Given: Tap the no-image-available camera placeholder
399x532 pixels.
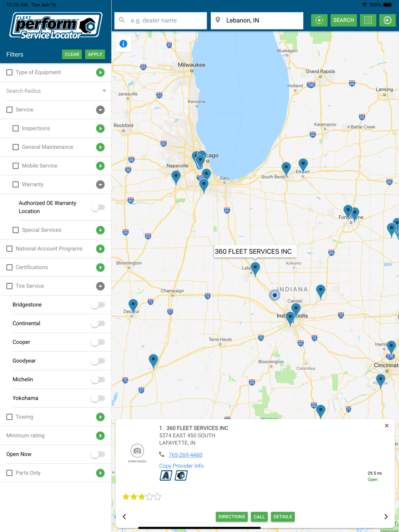Looking at the screenshot, I should point(137,453).
